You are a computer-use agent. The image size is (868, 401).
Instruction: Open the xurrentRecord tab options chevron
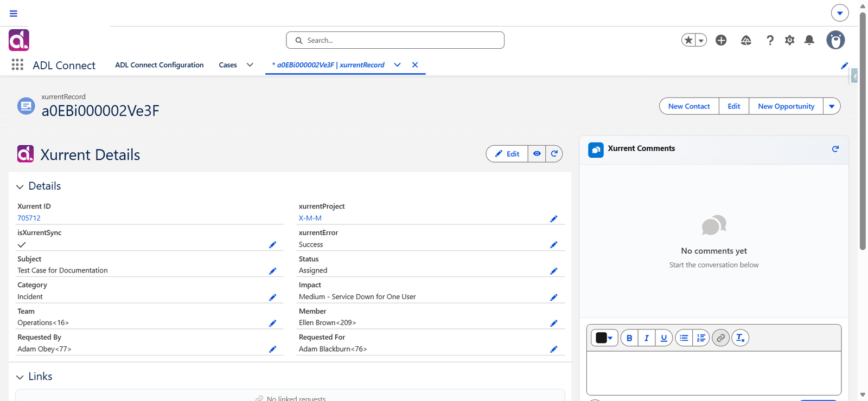point(397,65)
